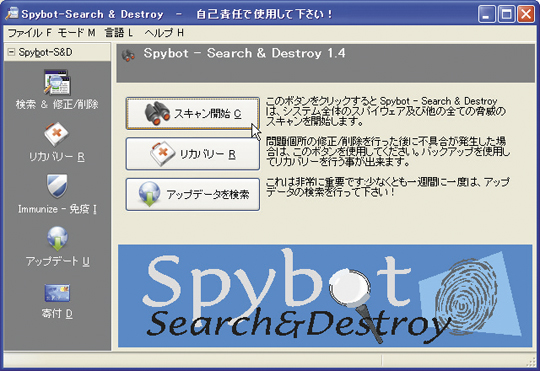Open リカバリー R from the sidebar

[x=57, y=142]
